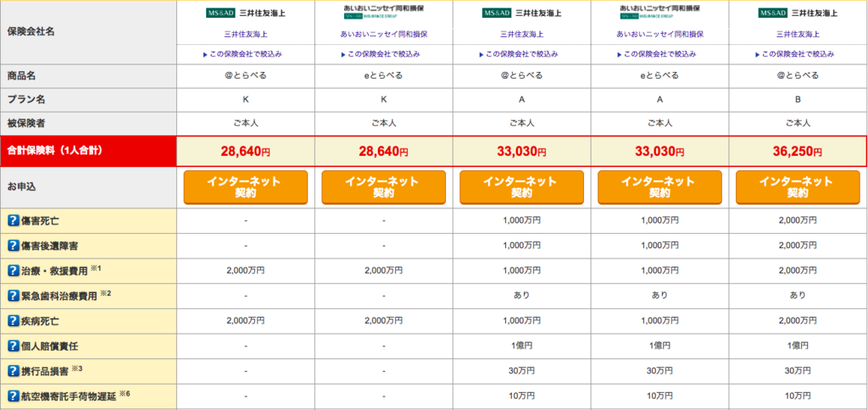Click the question mark icon for 治療・救援費用
Viewport: 868px width, 410px height.
coord(14,270)
